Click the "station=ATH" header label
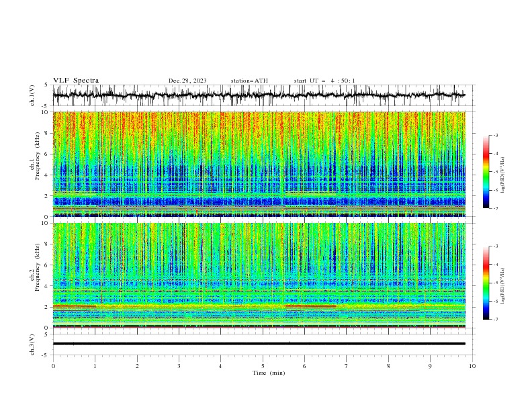The image size is (532, 411). [249, 81]
